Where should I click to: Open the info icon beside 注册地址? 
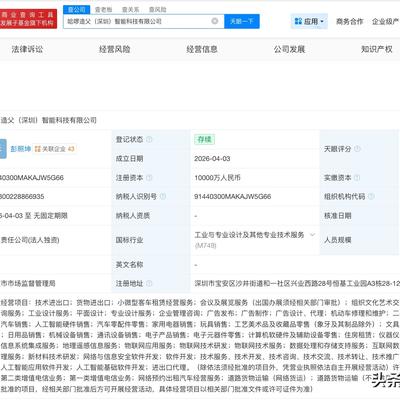(x=150, y=283)
